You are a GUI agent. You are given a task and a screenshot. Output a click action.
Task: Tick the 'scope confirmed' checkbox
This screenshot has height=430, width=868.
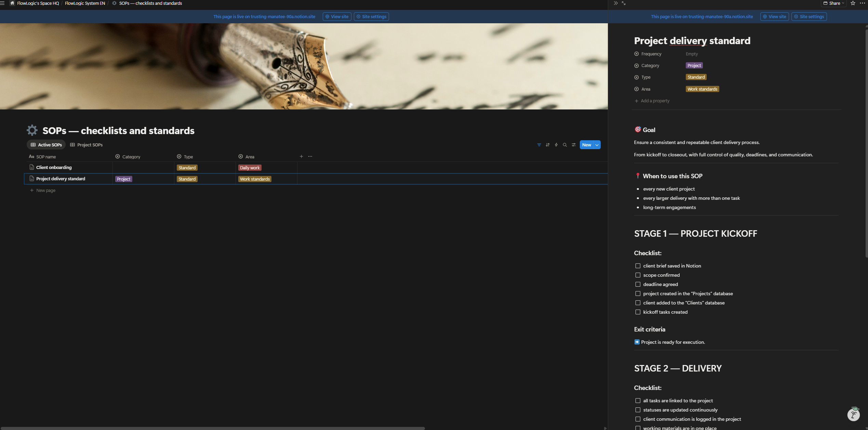638,275
